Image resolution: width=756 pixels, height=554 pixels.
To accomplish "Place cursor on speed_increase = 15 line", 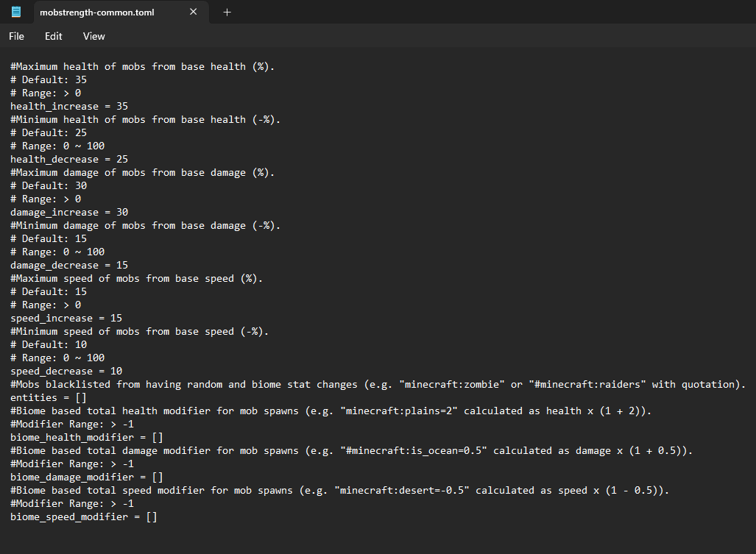I will 66,319.
